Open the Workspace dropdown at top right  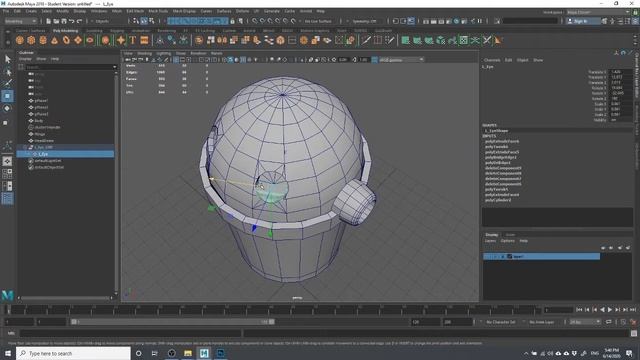click(598, 12)
